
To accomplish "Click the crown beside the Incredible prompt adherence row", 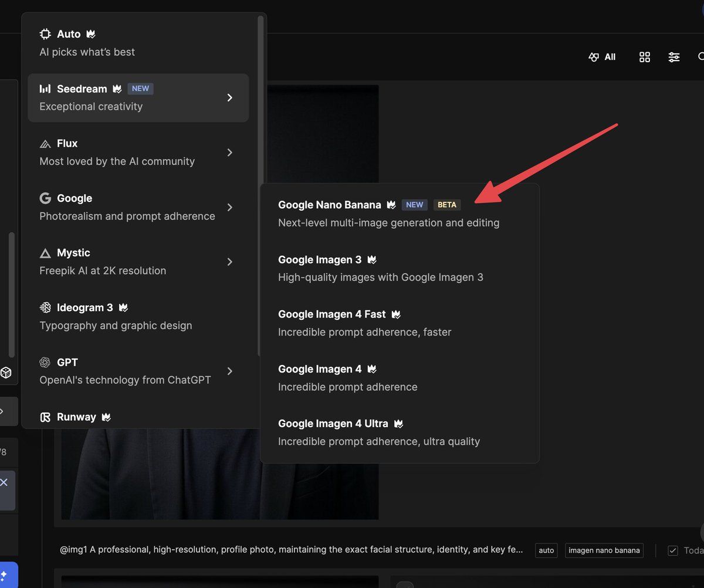I will [x=371, y=369].
